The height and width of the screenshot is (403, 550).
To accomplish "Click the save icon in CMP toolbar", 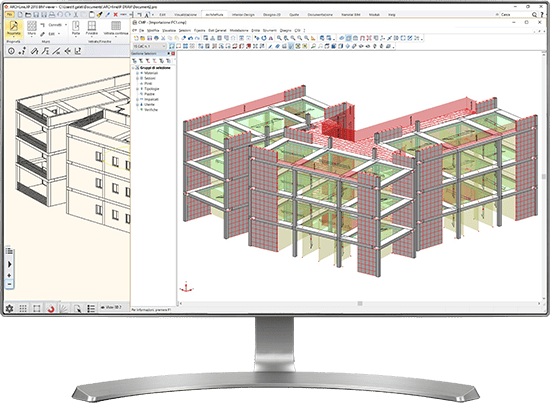I will tap(149, 38).
